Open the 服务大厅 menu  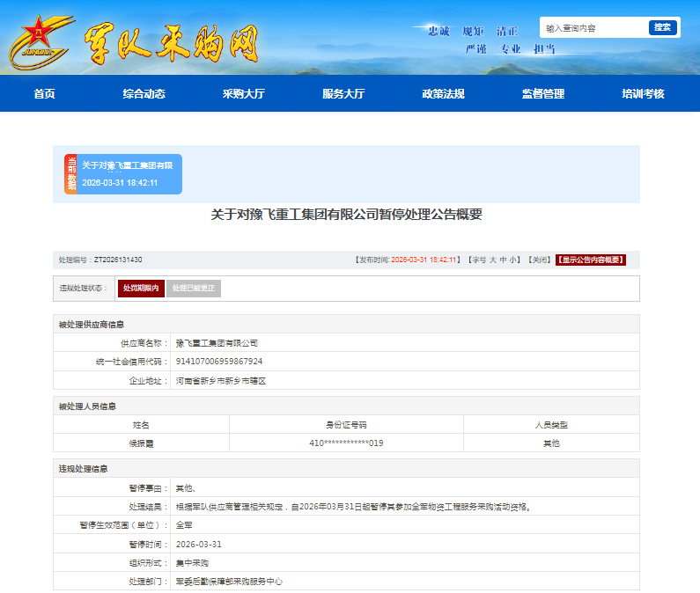tap(343, 94)
